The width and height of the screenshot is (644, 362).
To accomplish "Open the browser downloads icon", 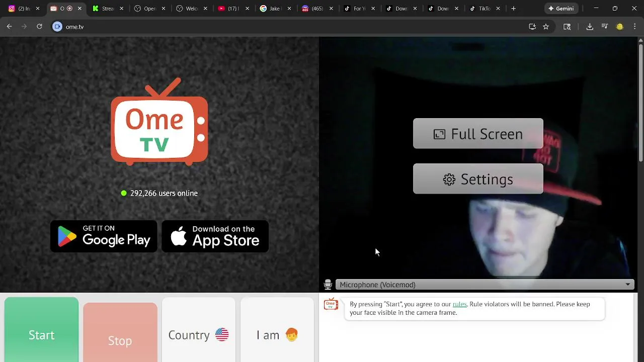I will [590, 27].
